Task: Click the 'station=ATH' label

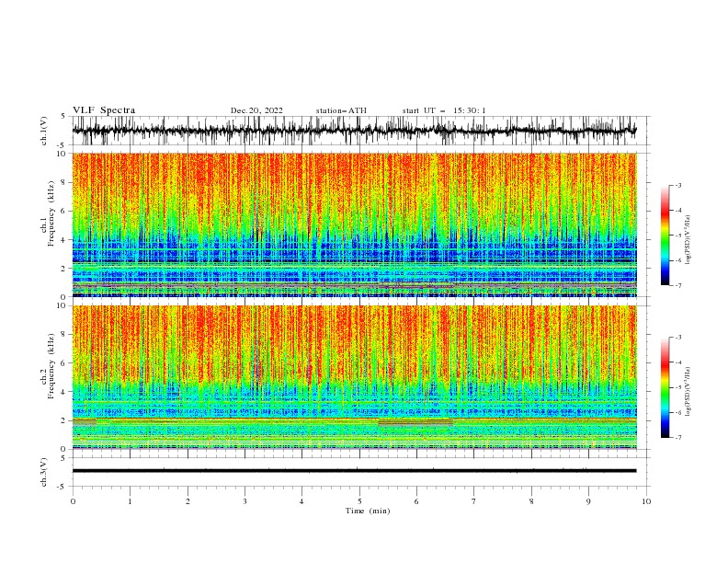Action: (x=341, y=110)
